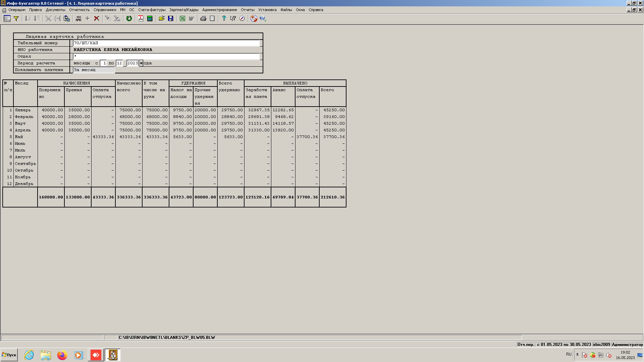
Task: Click the 180 strikethrough toolbar icon
Action: point(78,18)
